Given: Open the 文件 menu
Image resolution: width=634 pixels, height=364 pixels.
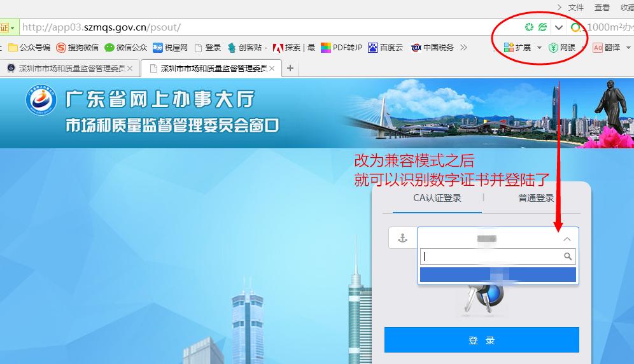Looking at the screenshot, I should pos(576,7).
